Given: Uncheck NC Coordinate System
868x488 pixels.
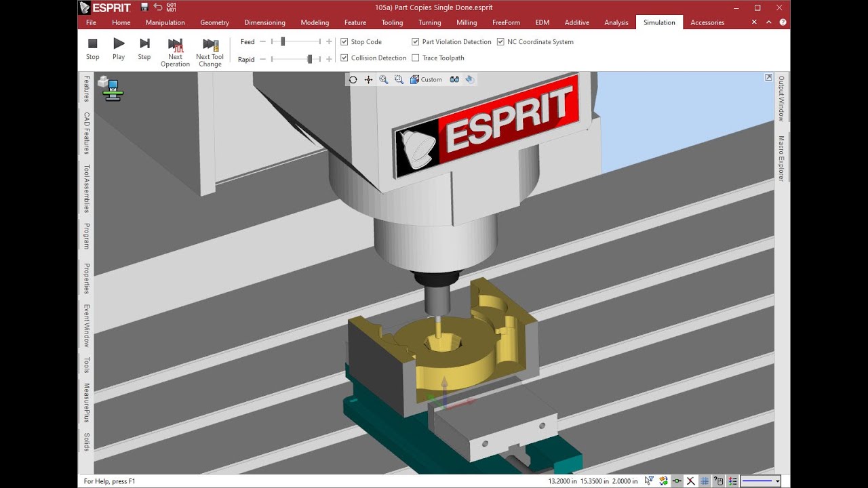Looking at the screenshot, I should [500, 42].
